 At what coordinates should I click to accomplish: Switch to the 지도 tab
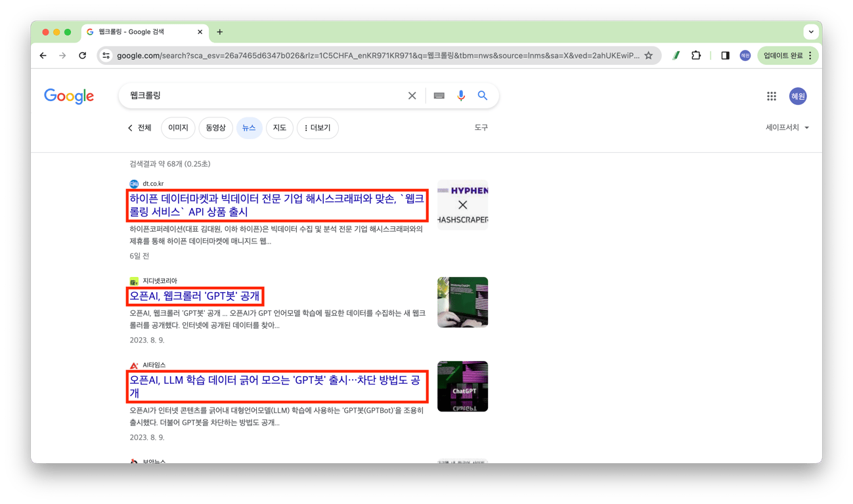pyautogui.click(x=280, y=128)
